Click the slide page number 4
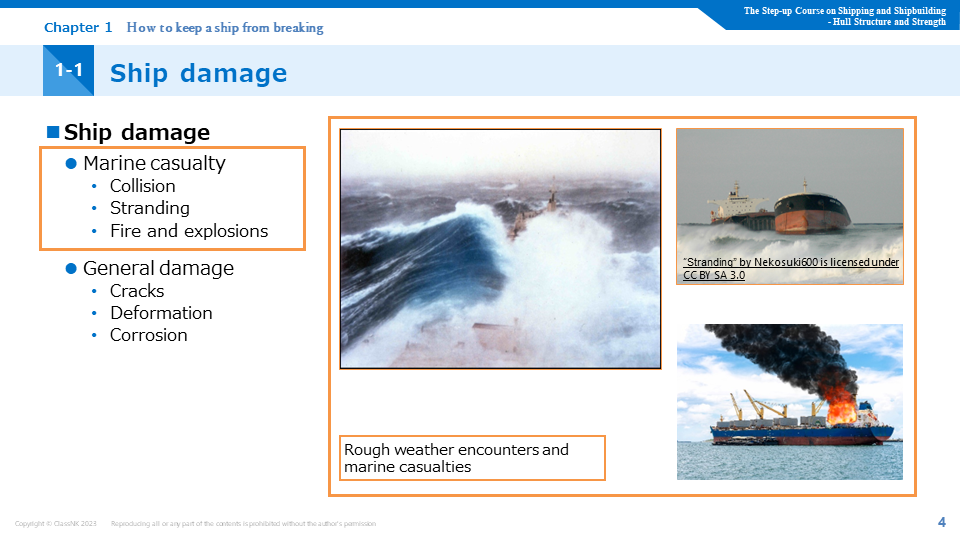The image size is (960, 540). click(x=942, y=522)
